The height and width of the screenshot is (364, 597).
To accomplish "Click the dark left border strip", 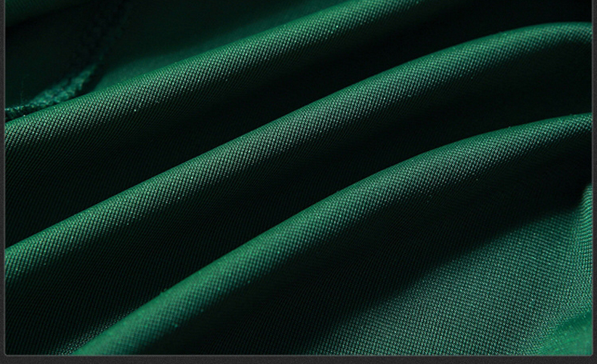I will pos(2,181).
